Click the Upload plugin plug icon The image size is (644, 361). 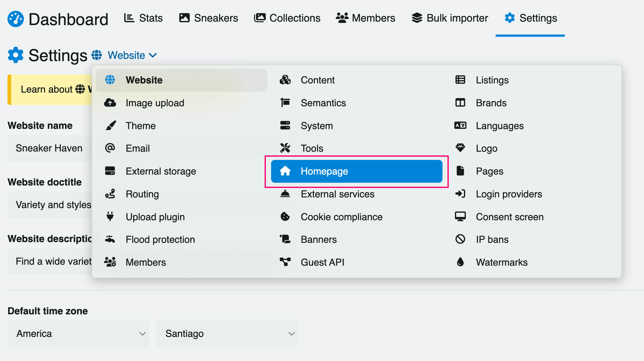pyautogui.click(x=110, y=217)
